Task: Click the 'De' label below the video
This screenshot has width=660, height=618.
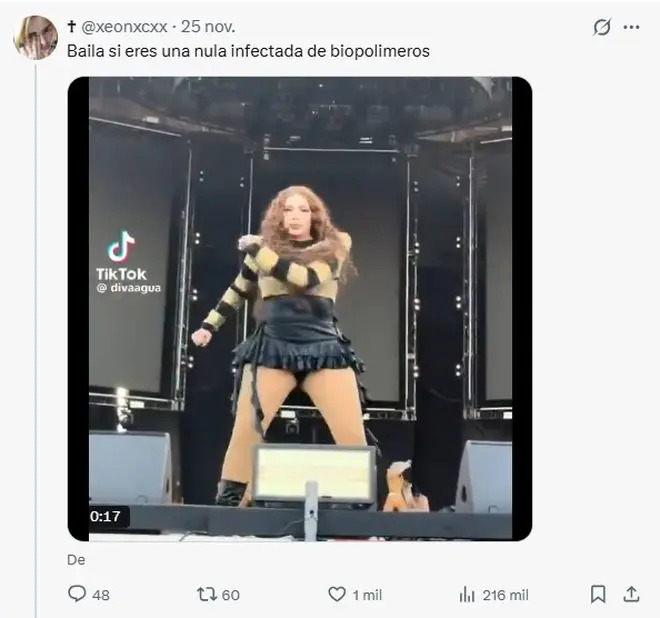Action: pos(76,560)
